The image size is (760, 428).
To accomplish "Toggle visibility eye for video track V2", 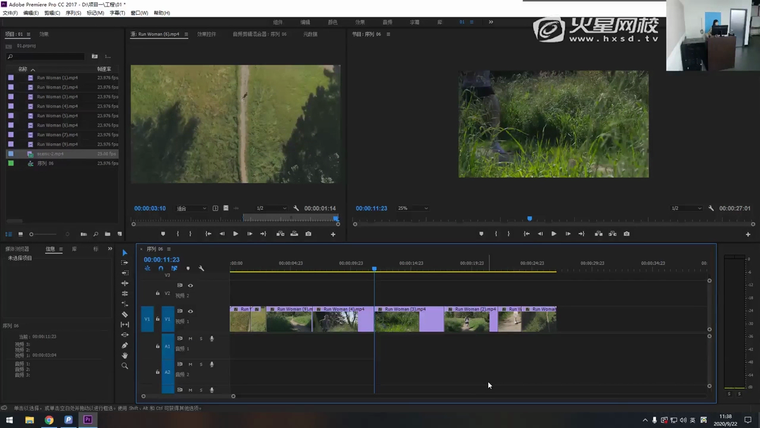I will [191, 285].
